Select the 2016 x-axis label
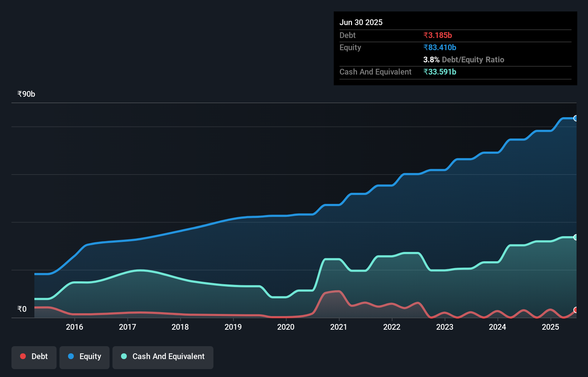Viewport: 588px width, 377px height. [x=74, y=327]
